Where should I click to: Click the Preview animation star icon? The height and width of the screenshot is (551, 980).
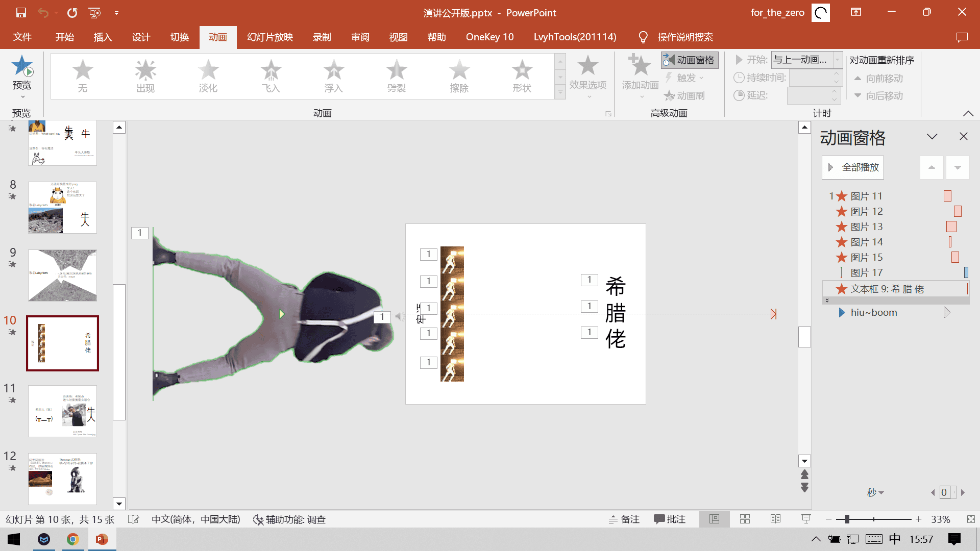click(21, 66)
